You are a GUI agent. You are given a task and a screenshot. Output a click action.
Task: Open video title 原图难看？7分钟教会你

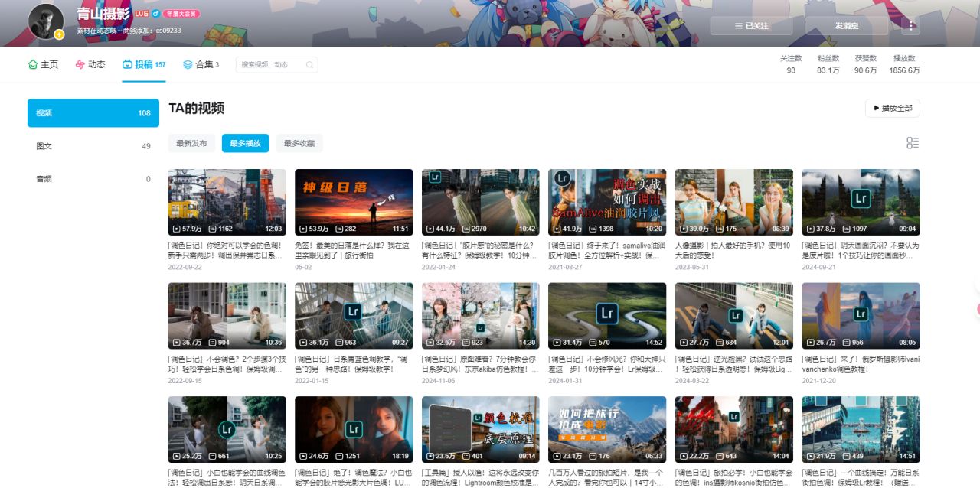pos(480,363)
